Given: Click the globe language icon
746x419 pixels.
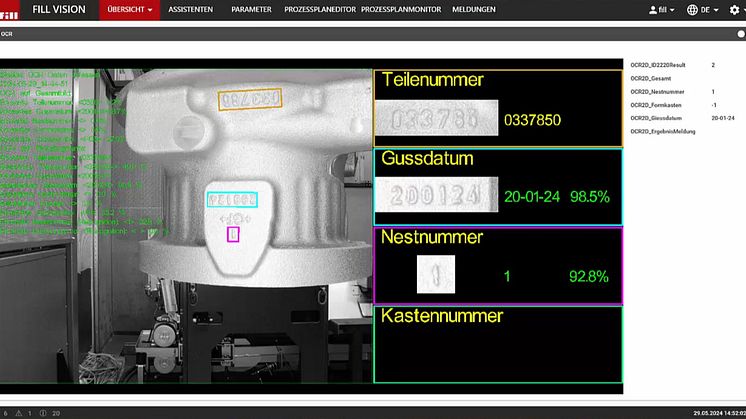Looking at the screenshot, I should point(692,9).
